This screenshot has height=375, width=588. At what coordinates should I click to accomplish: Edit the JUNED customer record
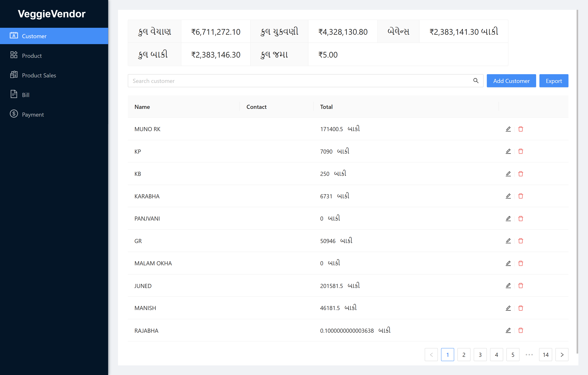(508, 286)
